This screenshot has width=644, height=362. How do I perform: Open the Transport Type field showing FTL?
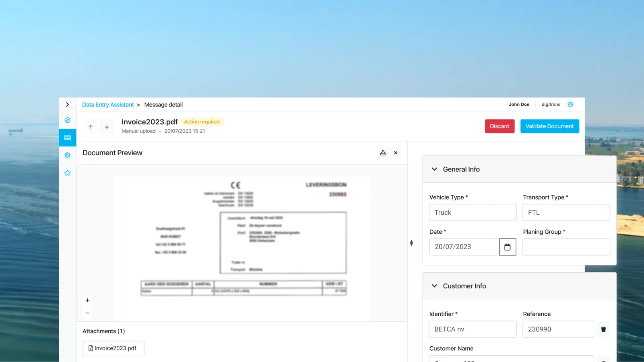[566, 212]
